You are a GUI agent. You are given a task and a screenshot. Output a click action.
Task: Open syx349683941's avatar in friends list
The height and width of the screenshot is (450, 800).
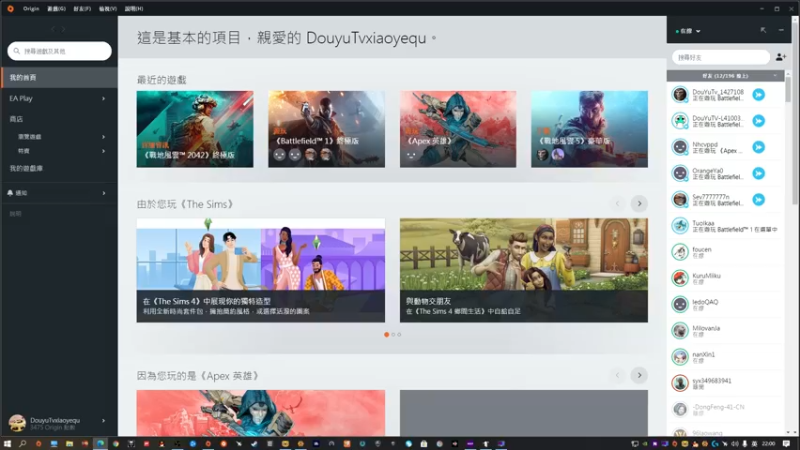680,383
